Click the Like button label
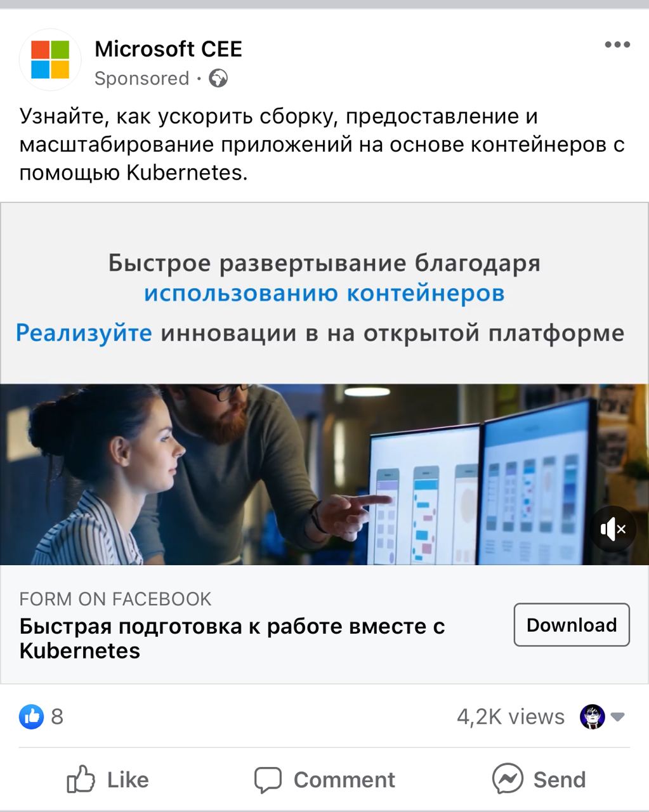This screenshot has width=649, height=812. pyautogui.click(x=128, y=780)
